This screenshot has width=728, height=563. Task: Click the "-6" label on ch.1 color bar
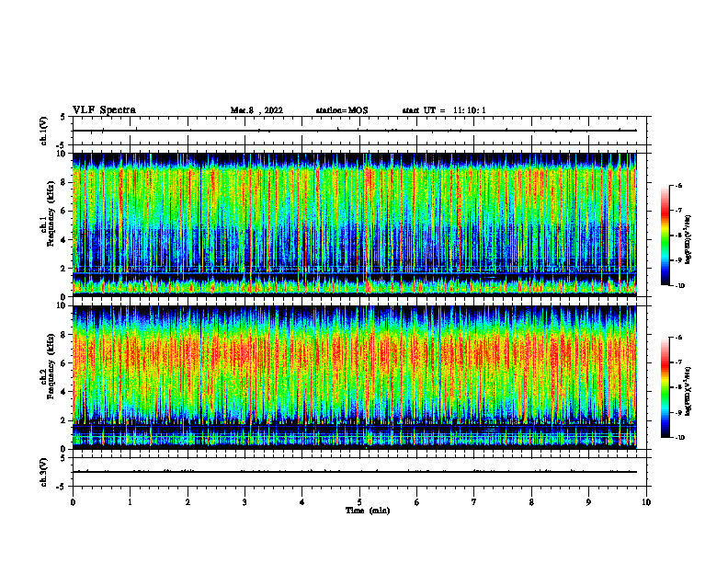(677, 186)
